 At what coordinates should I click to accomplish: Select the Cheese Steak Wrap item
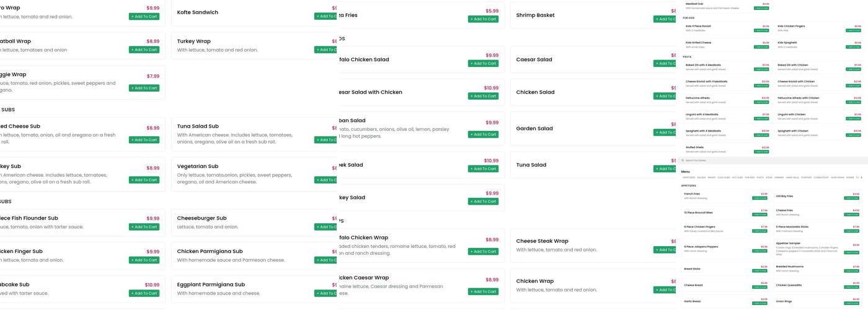(542, 241)
